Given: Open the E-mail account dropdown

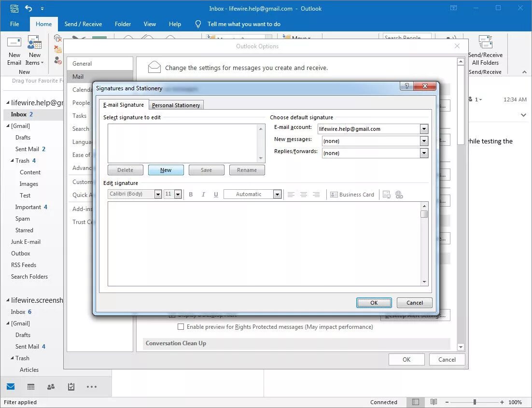Looking at the screenshot, I should pos(424,129).
